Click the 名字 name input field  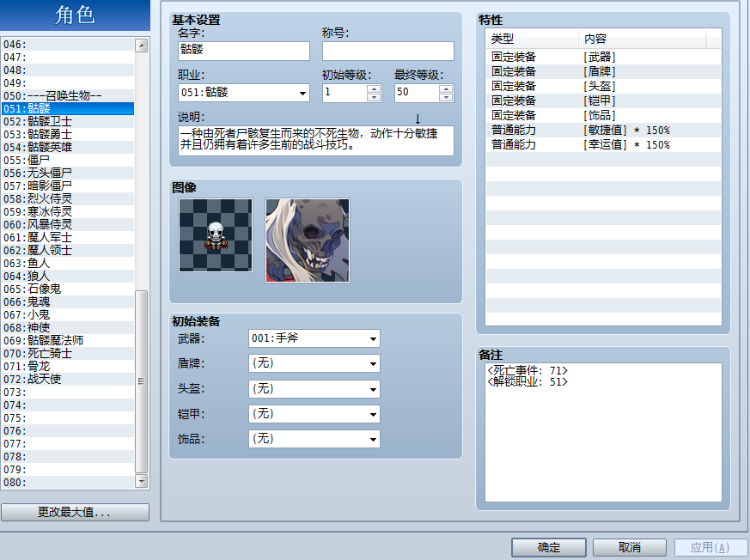tap(244, 51)
